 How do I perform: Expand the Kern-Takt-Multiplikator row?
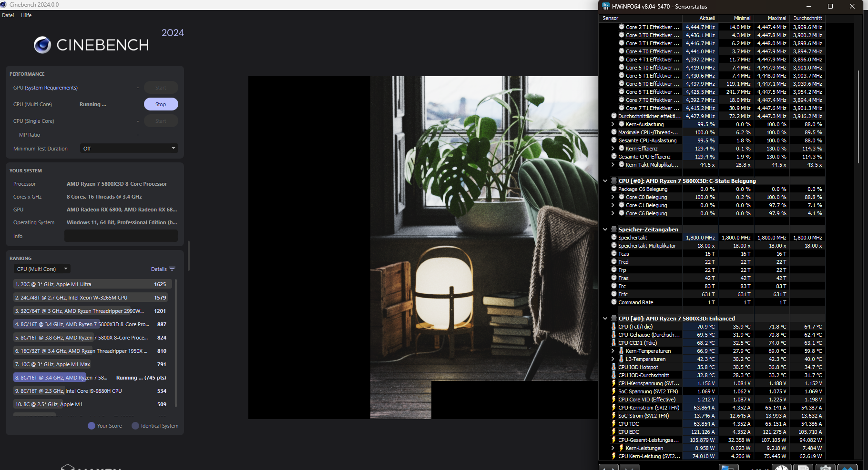coord(613,165)
